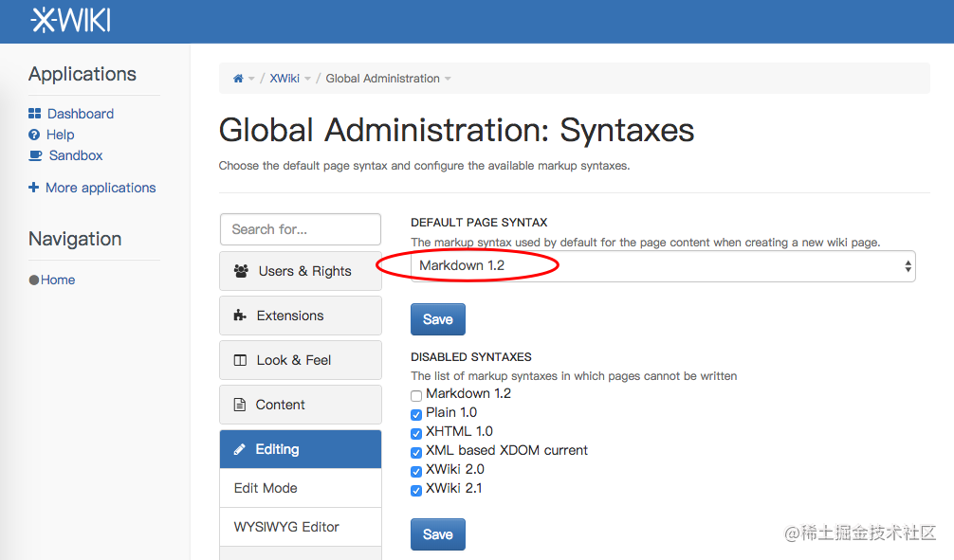Go to Home in Navigation
Viewport: 954px width, 560px height.
58,280
